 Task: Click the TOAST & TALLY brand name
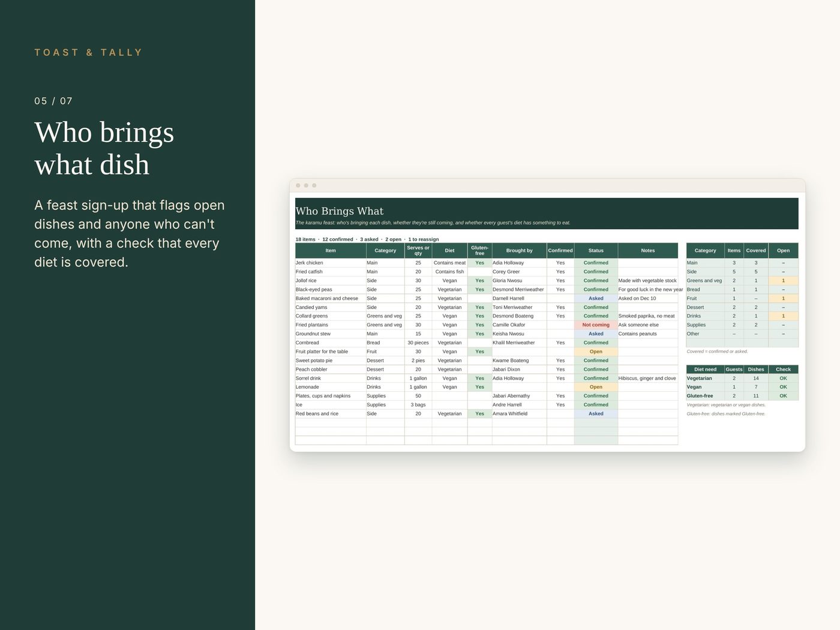click(x=88, y=53)
